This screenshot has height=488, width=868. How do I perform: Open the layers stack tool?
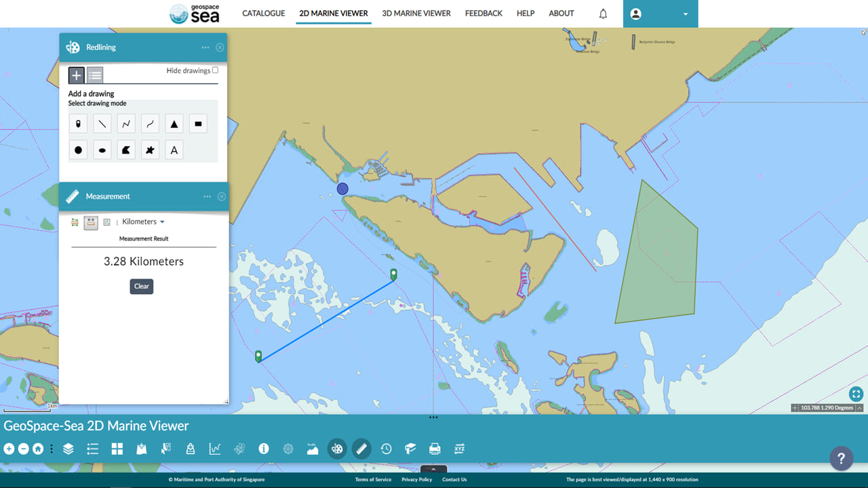coord(68,449)
